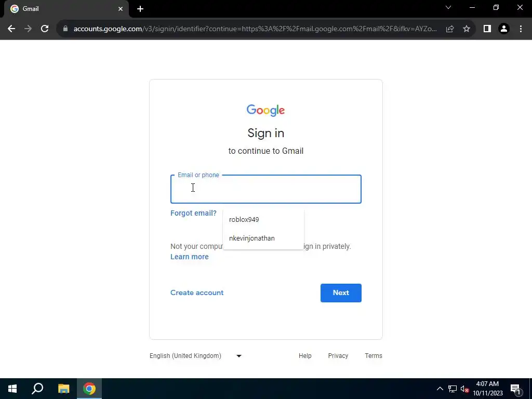View site info lock icon
The image size is (532, 399).
tap(65, 29)
